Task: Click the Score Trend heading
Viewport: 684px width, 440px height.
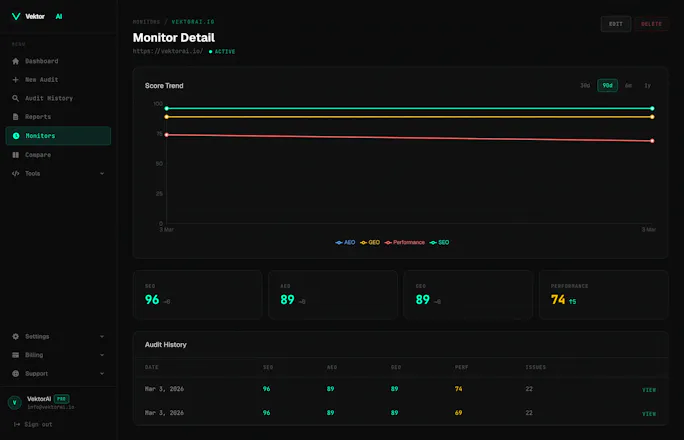Action: (x=164, y=86)
